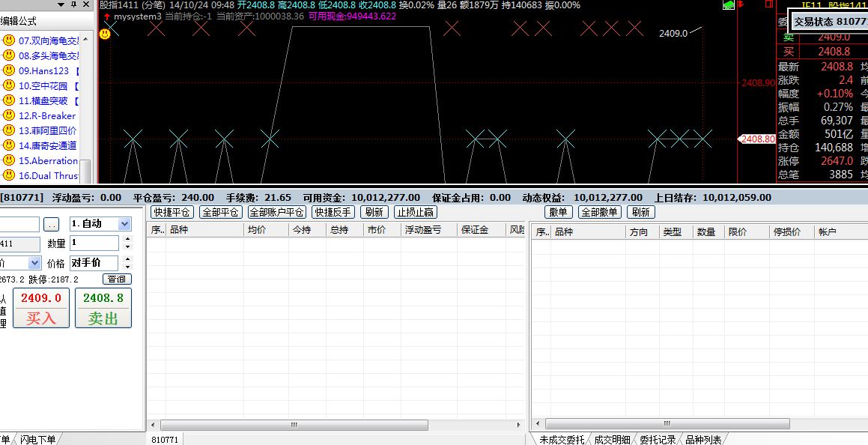Decrease the 价格 stepper down arrow
The height and width of the screenshot is (445, 868).
[x=128, y=266]
